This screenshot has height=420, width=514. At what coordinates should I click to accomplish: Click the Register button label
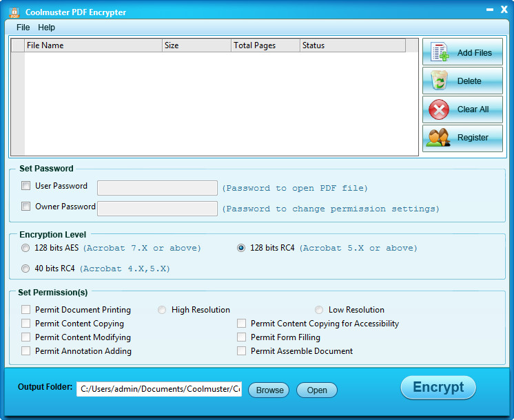point(473,138)
